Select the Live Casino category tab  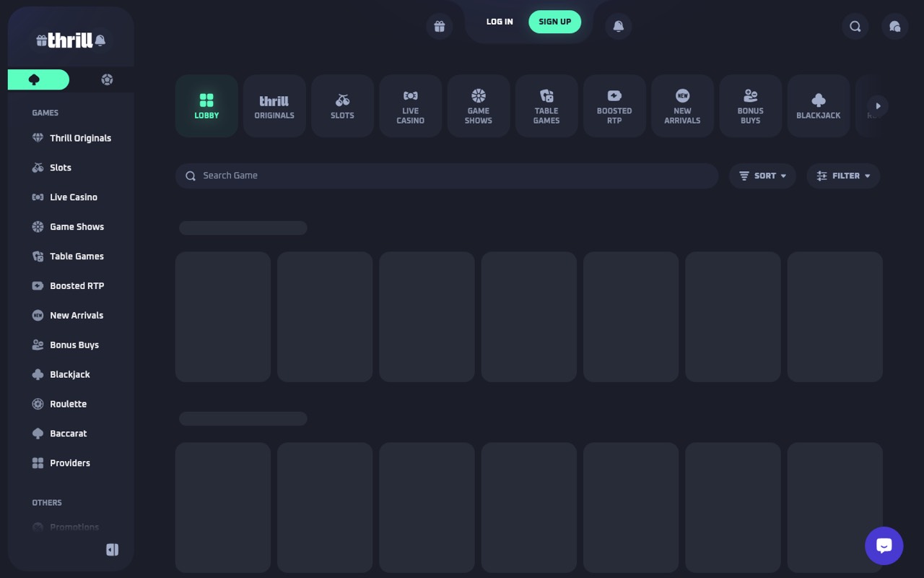coord(410,105)
